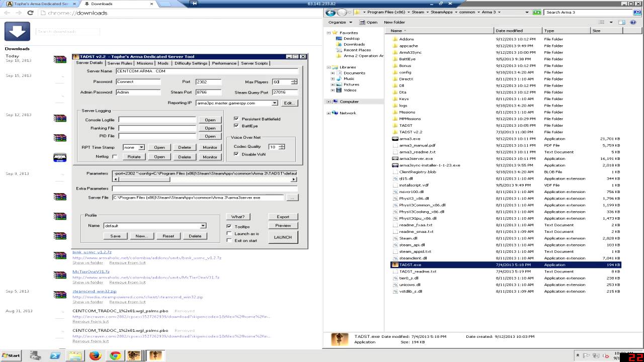The image size is (644, 362).
Task: Open Chrome from the taskbar
Action: (x=115, y=355)
